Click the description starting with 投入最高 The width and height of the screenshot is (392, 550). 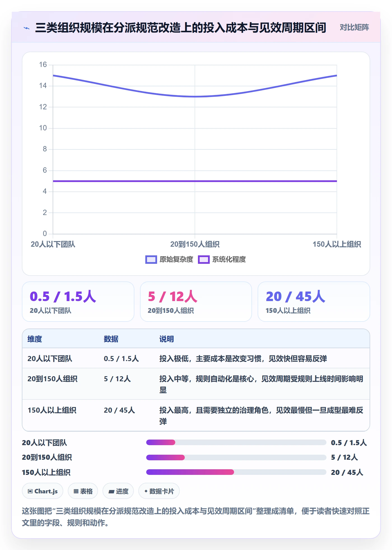pyautogui.click(x=261, y=416)
